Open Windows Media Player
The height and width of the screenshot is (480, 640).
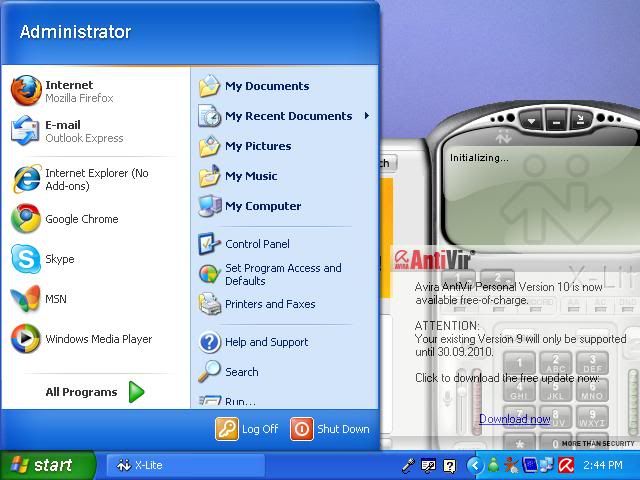81,339
